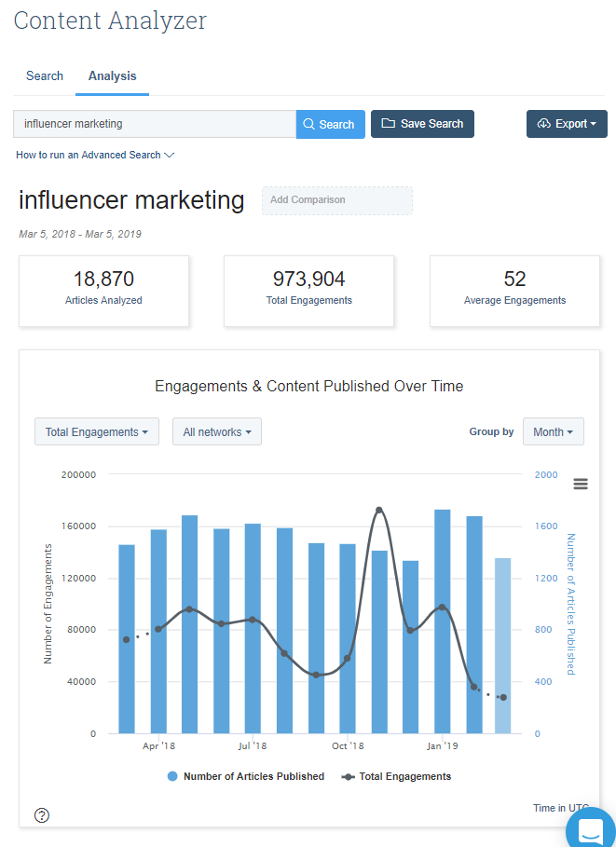
Task: Open the chat bubble widget
Action: click(x=592, y=829)
